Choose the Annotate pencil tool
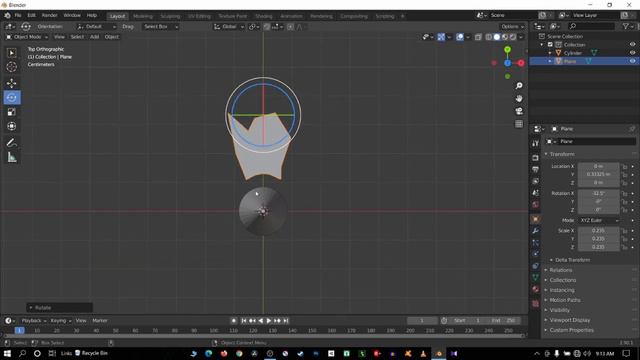 tap(11, 143)
